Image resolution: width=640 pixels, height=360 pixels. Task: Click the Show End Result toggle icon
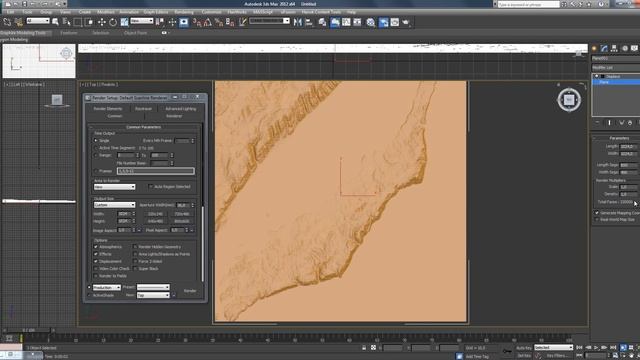[609, 122]
